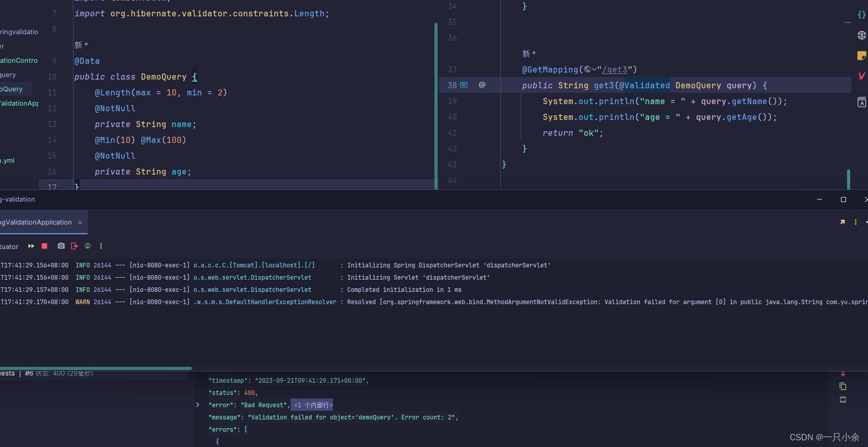Click the Actuator tab in run panel

(x=9, y=246)
